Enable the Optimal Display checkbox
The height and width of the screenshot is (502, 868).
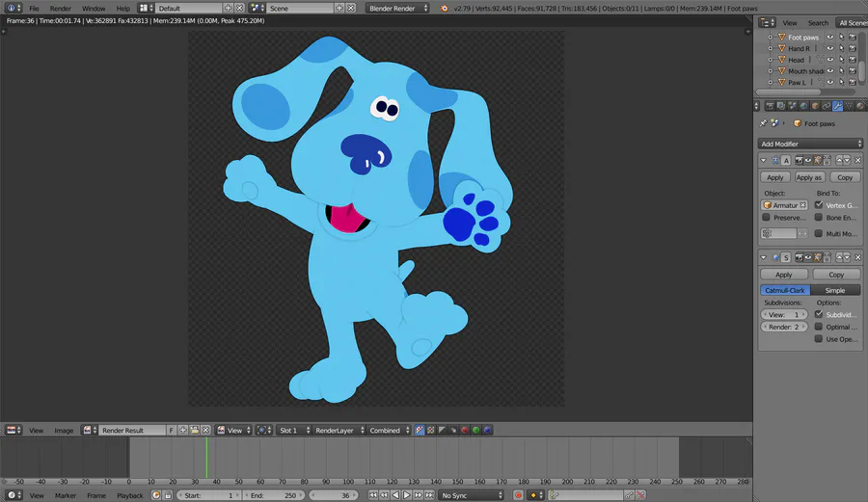819,327
